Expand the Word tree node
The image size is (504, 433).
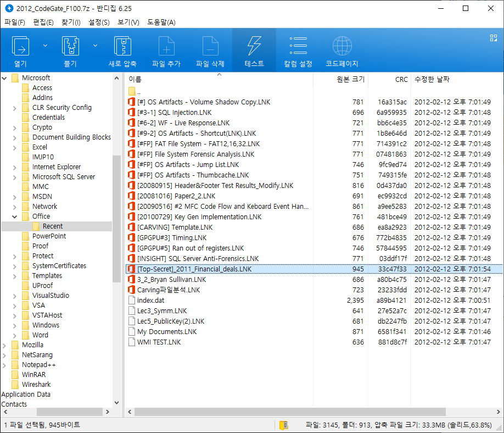(14, 335)
